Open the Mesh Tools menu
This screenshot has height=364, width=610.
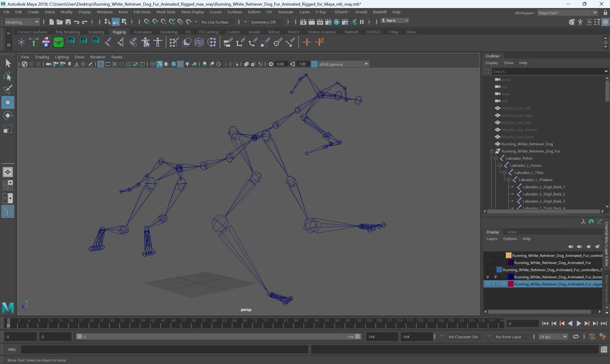(166, 12)
